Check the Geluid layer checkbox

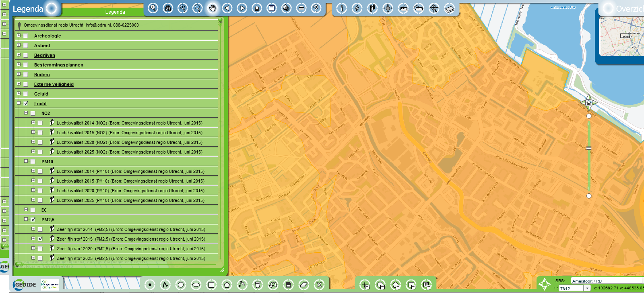[26, 94]
